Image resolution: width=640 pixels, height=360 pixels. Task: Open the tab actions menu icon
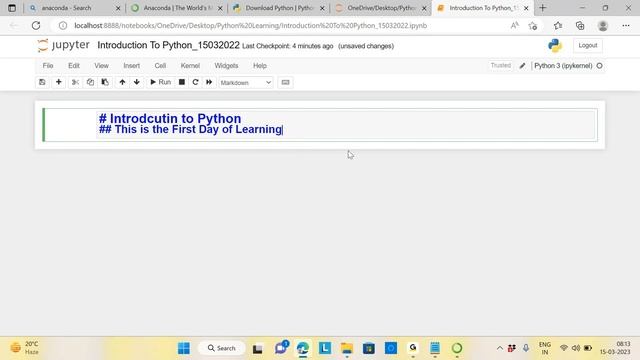pos(12,8)
